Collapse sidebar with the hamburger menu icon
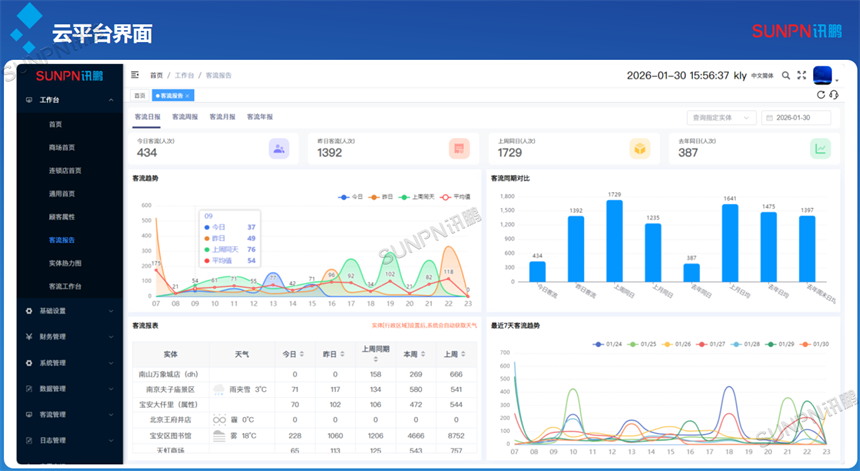 tap(135, 75)
